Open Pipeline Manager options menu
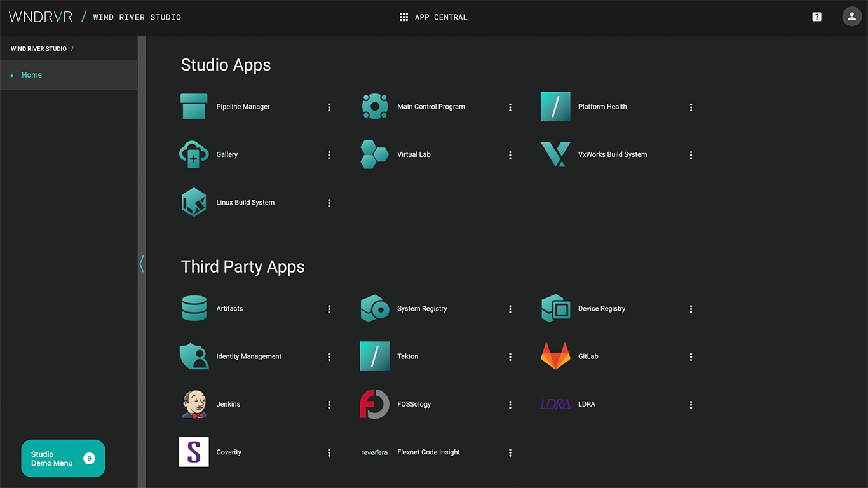Viewport: 868px width, 488px height. tap(329, 107)
